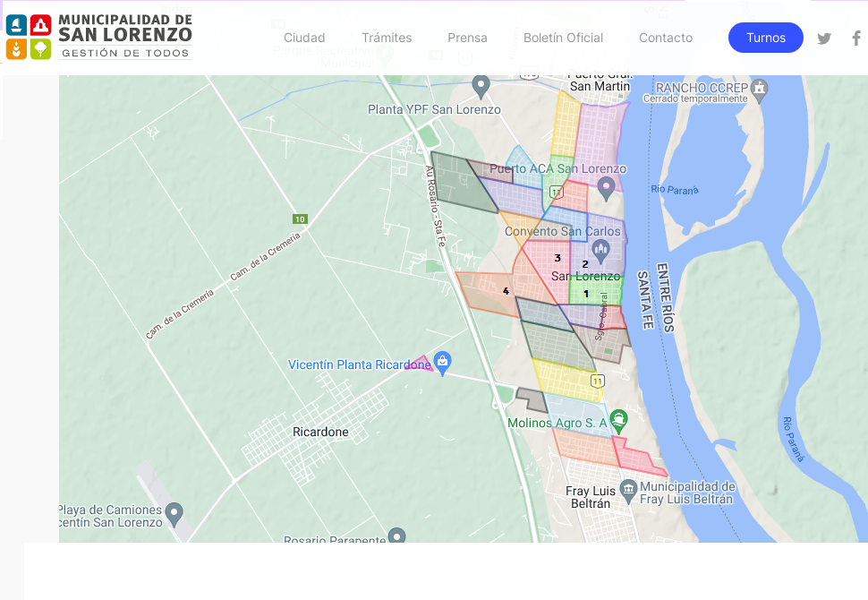Click the blue Turnos button
Viewport: 868px width, 600px height.
coord(766,38)
